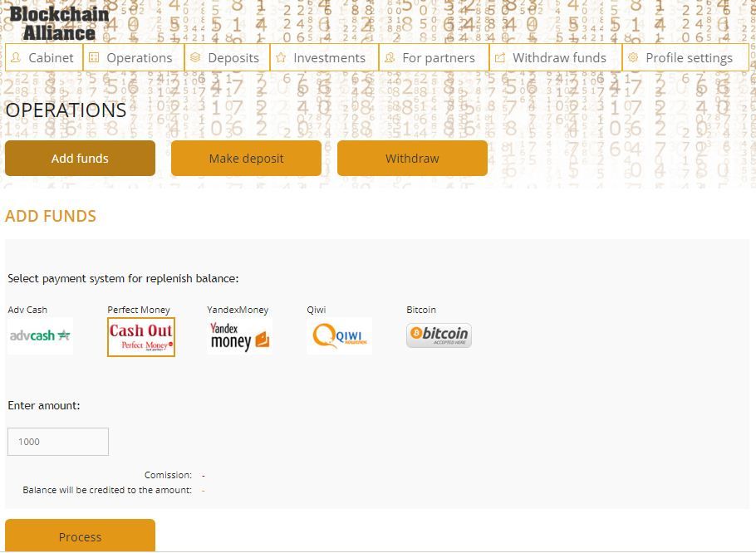The height and width of the screenshot is (553, 756).
Task: Click the Make deposit button
Action: pyautogui.click(x=247, y=159)
